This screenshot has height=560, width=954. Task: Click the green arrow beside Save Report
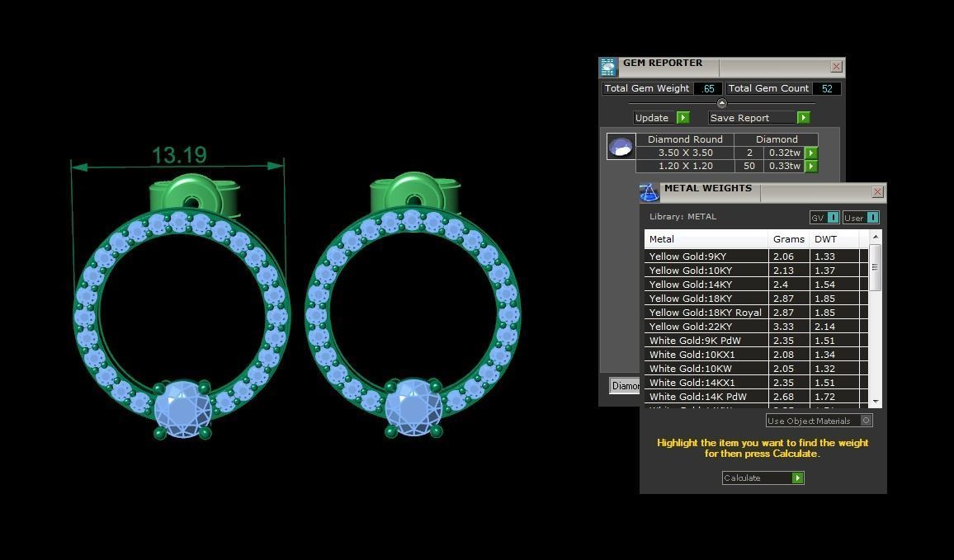[x=803, y=118]
